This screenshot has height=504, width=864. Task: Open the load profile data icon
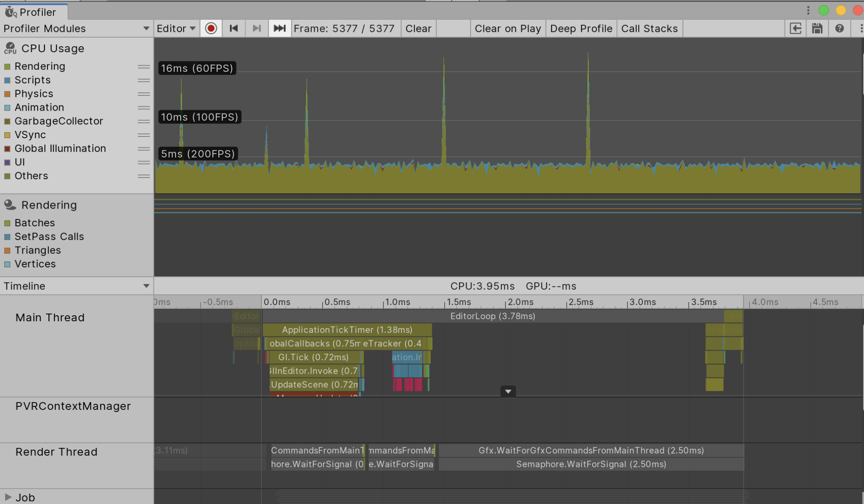click(795, 28)
